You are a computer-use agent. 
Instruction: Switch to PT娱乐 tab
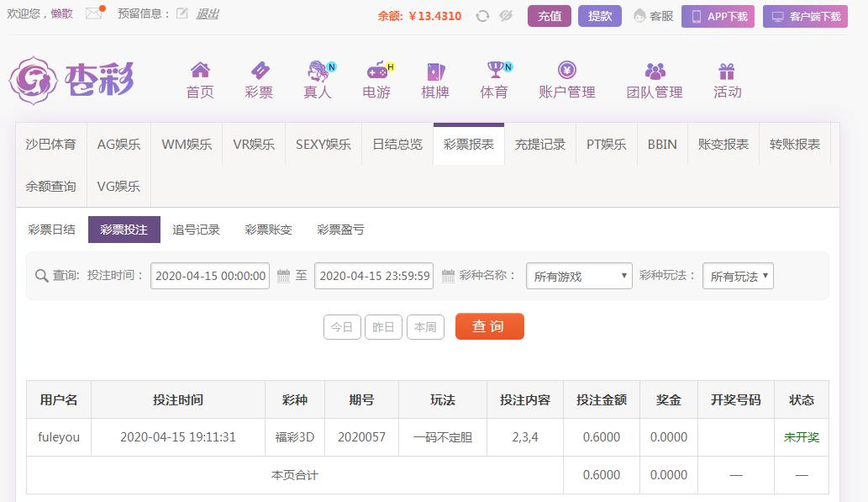pos(607,144)
